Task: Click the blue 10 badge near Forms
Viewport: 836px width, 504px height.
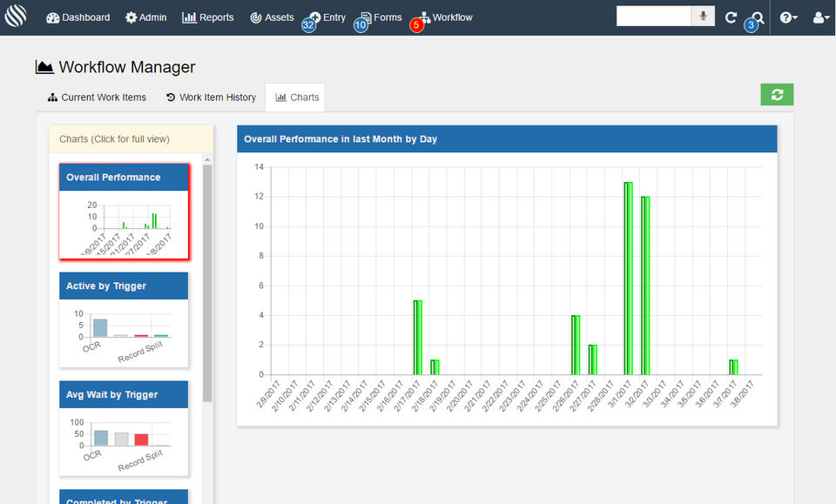Action: click(361, 26)
